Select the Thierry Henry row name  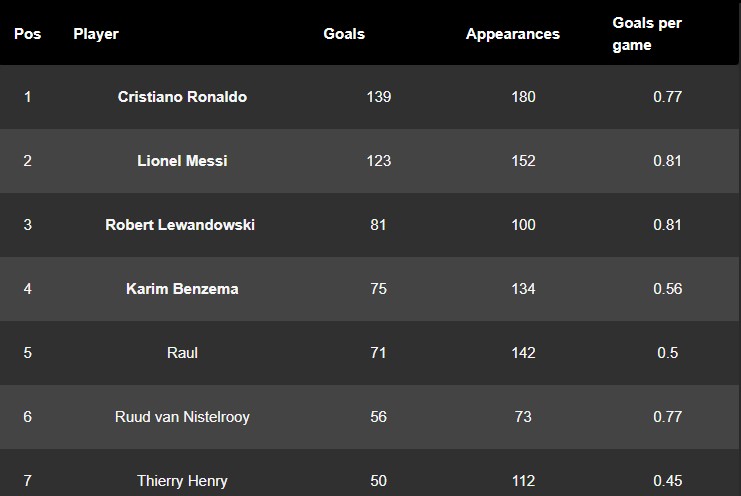coord(182,481)
